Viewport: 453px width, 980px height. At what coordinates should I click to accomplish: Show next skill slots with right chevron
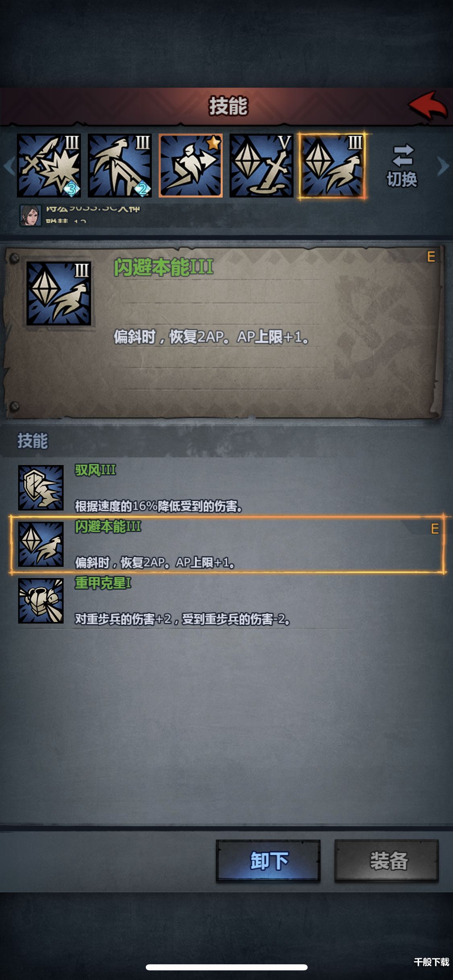pos(443,166)
